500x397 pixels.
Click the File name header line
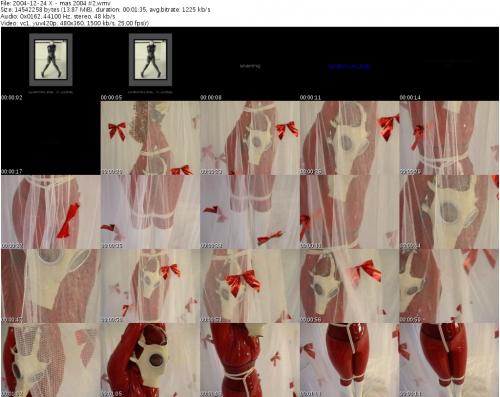point(55,3)
